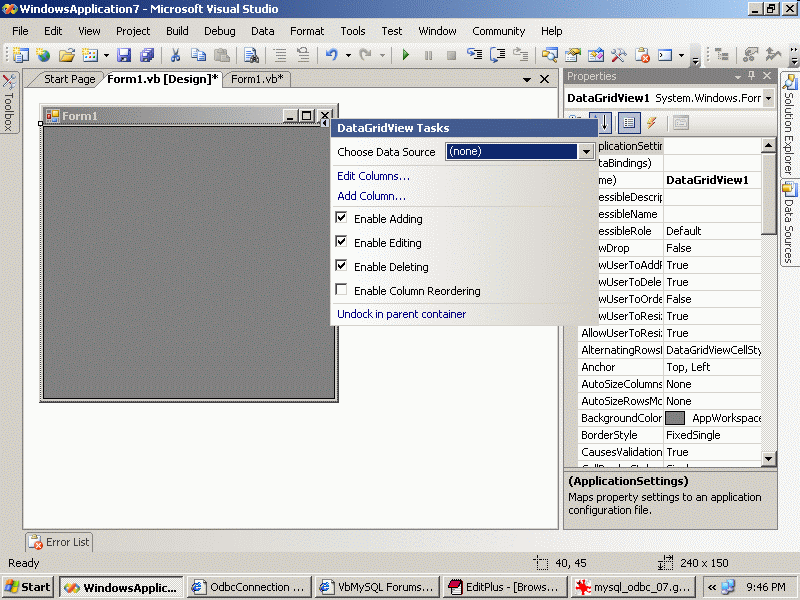Click the Open File folder icon
Viewport: 800px width, 600px height.
[67, 56]
